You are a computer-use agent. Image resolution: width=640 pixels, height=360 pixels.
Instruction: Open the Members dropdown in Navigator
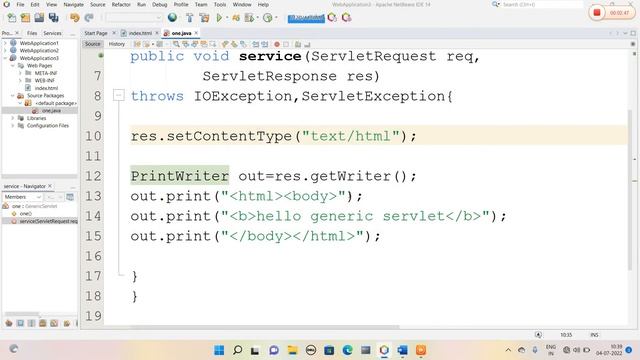(23, 197)
